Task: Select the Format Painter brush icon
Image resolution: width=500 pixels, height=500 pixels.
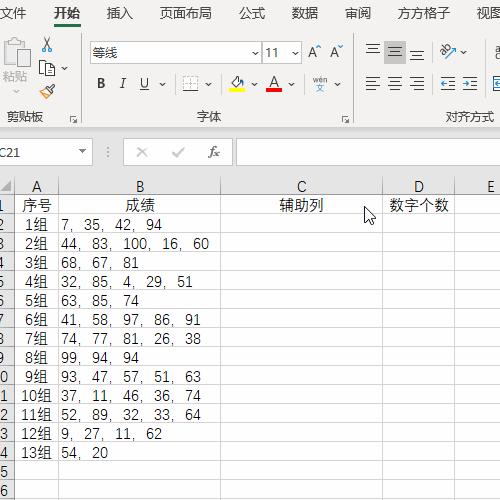Action: [47, 92]
